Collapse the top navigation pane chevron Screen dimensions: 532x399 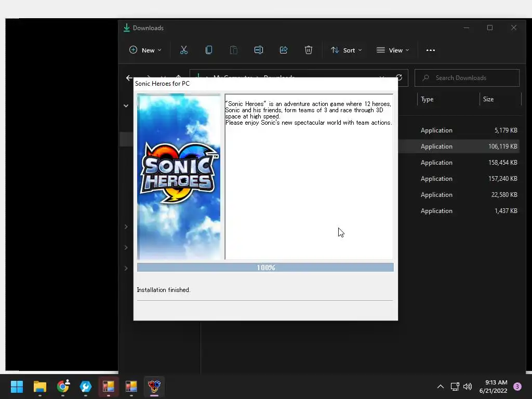[126, 105]
